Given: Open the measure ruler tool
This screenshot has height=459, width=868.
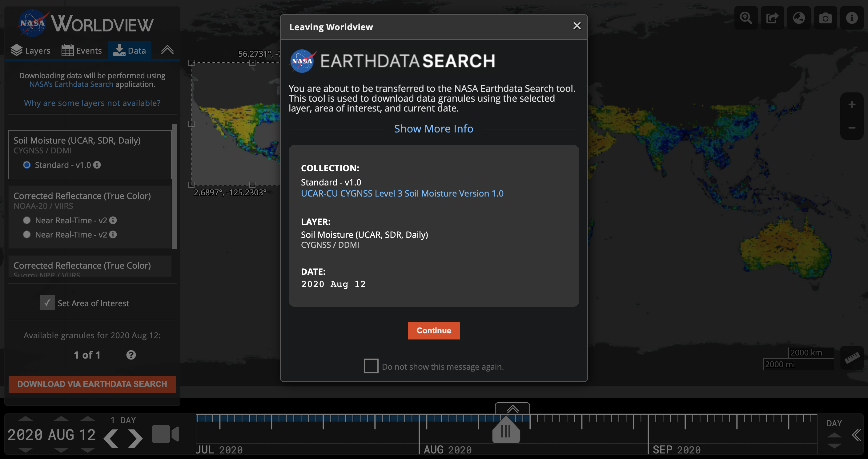Looking at the screenshot, I should (x=852, y=358).
